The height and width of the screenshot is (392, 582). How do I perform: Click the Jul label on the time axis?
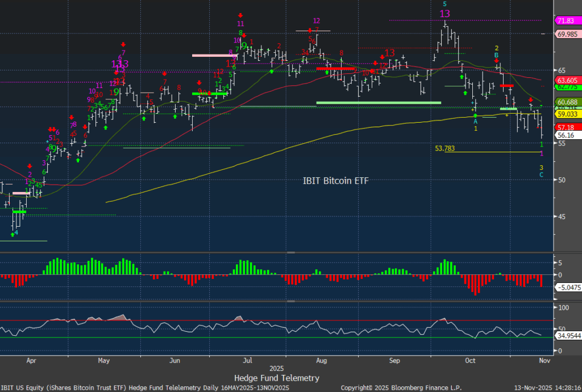[x=247, y=360]
